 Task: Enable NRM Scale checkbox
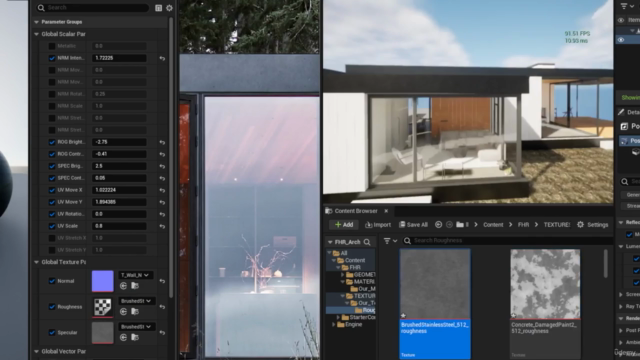point(52,106)
